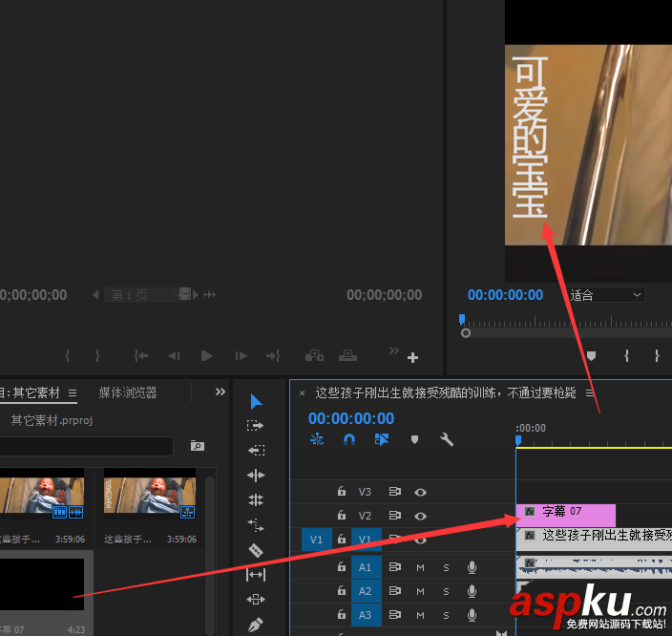Choose the Track Select Forward tool
Screen dimensions: 672x636
pos(256,425)
